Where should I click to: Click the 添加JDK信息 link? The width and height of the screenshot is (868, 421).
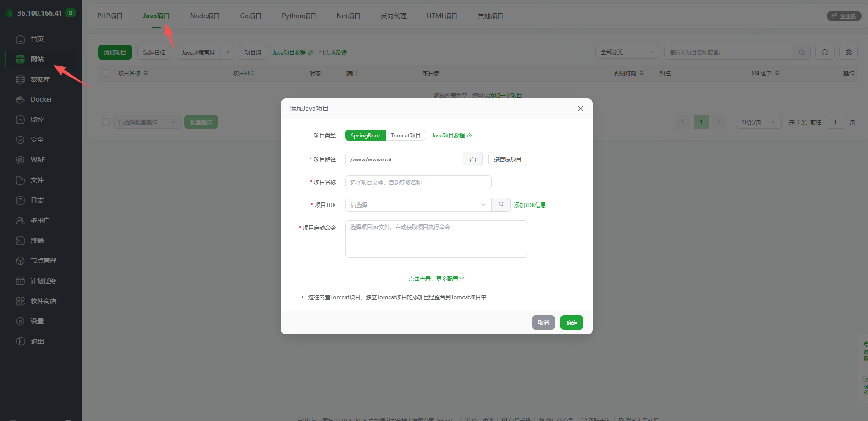pos(529,205)
